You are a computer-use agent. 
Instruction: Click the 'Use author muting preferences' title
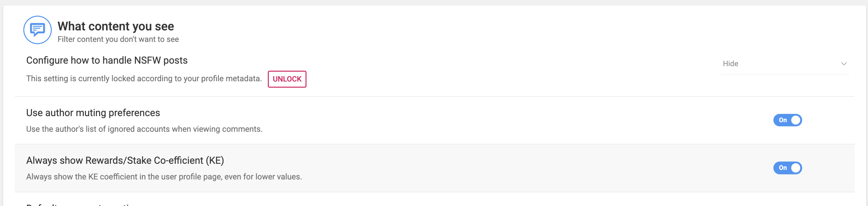pos(93,113)
